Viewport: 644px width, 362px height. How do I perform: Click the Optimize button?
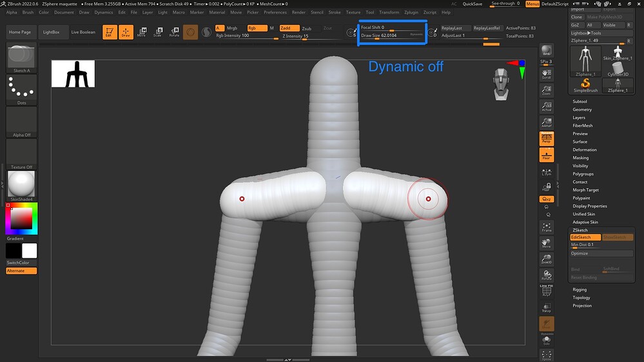601,253
